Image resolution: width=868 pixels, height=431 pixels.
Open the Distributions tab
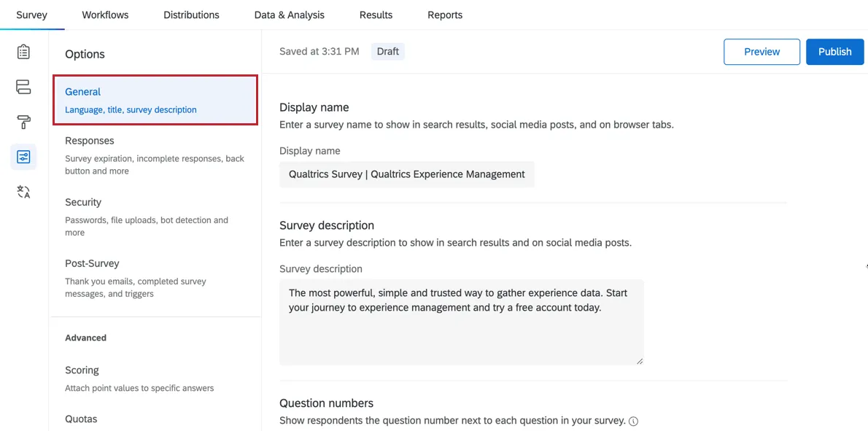[x=191, y=15]
